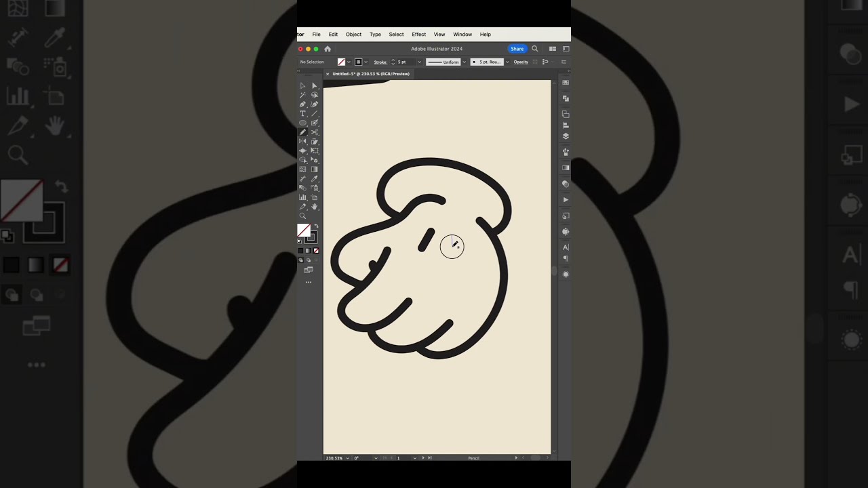
Task: Select the Shape Builder tool
Action: click(302, 160)
